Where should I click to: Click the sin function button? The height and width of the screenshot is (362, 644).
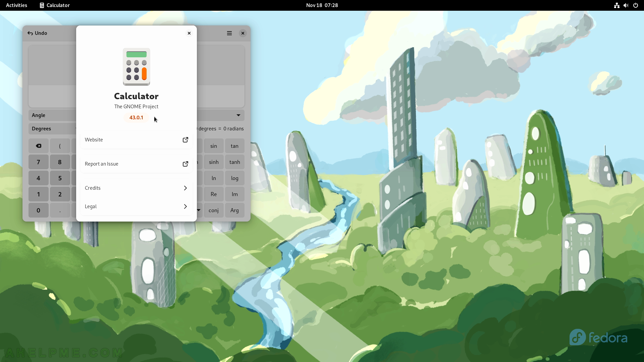214,146
